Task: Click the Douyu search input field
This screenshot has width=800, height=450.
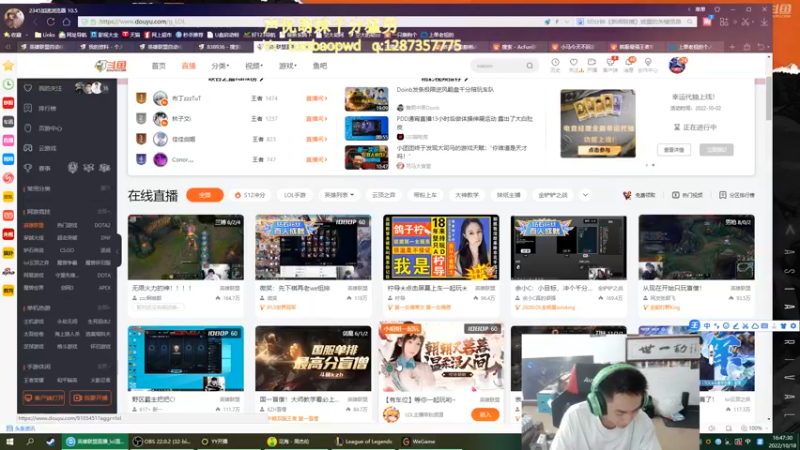Action: [497, 66]
